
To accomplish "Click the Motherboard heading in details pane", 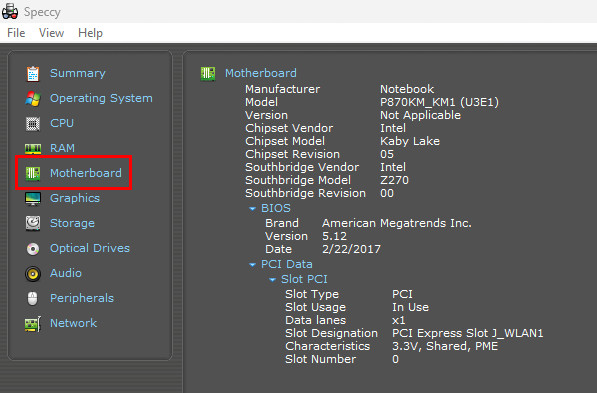I will pyautogui.click(x=260, y=73).
